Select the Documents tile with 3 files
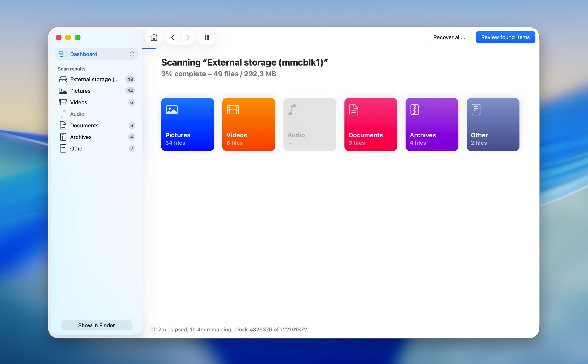This screenshot has height=364, width=588. pyautogui.click(x=371, y=124)
